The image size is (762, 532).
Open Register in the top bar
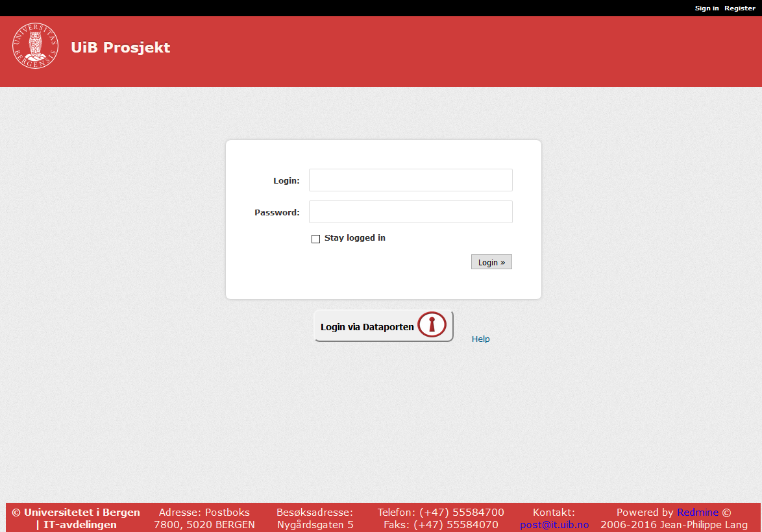click(x=739, y=8)
